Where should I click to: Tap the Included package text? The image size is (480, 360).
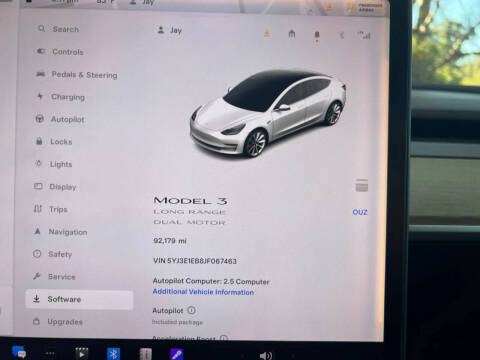pos(177,322)
